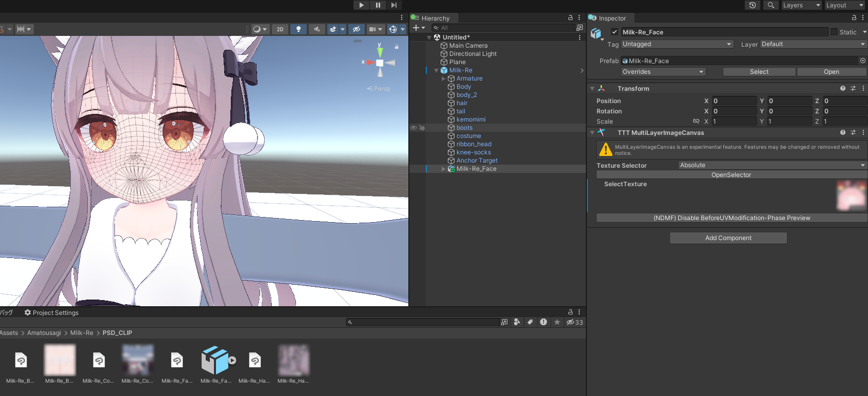
Task: Click the Add Component button
Action: 728,238
